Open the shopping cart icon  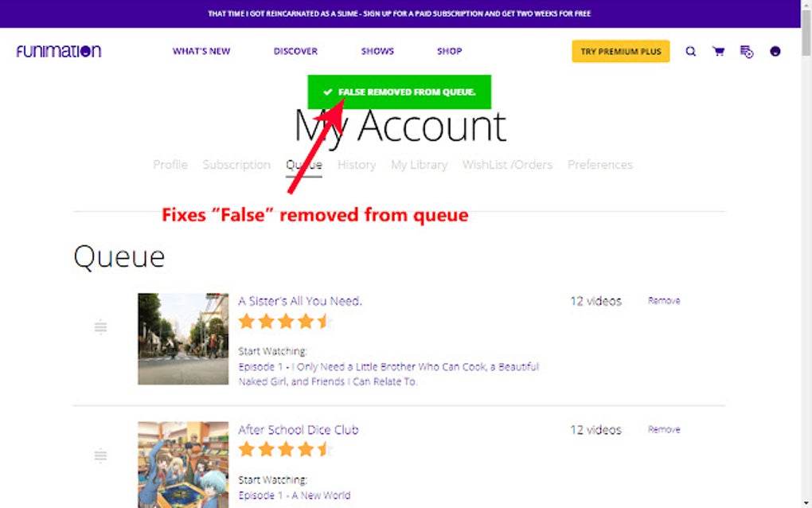[x=718, y=51]
